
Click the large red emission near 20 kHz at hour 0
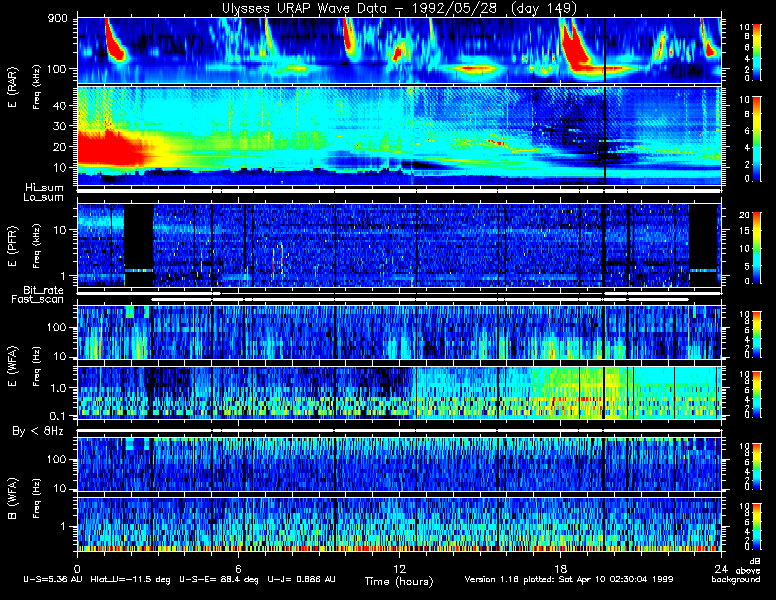point(110,148)
